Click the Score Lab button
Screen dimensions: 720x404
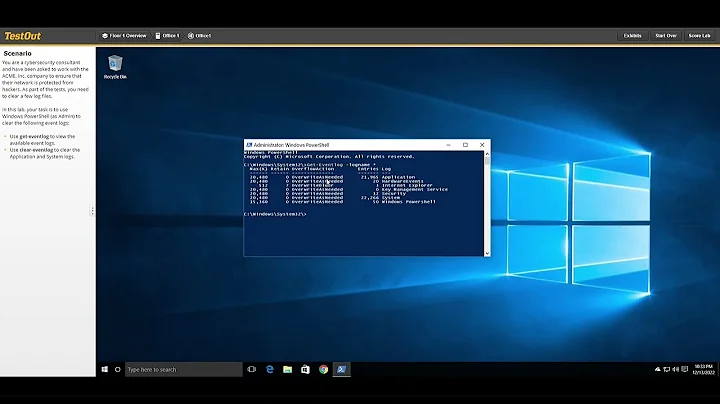(699, 36)
